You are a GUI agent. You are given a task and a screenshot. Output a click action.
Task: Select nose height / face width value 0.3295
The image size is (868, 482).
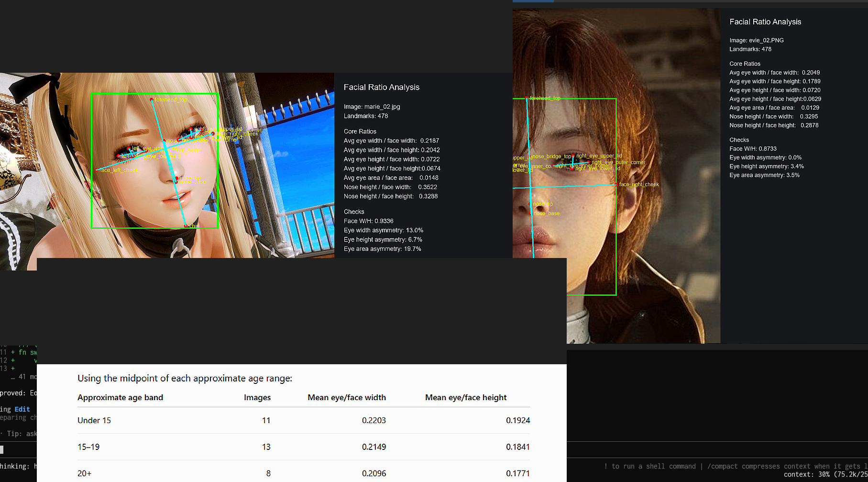click(x=809, y=116)
